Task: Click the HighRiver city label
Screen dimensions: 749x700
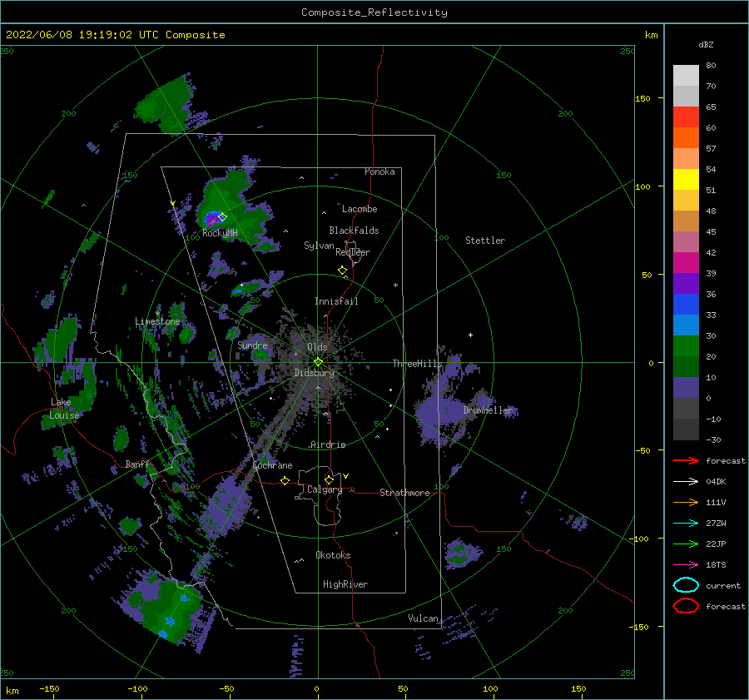Action: pos(345,584)
